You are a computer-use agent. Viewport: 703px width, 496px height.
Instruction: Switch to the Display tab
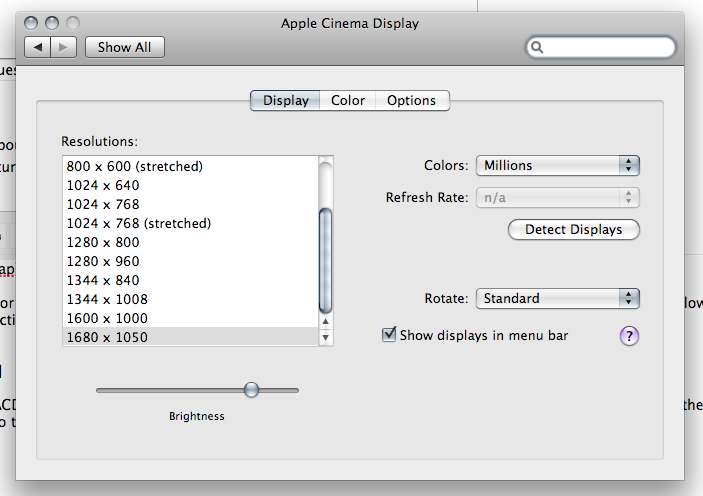click(x=285, y=100)
